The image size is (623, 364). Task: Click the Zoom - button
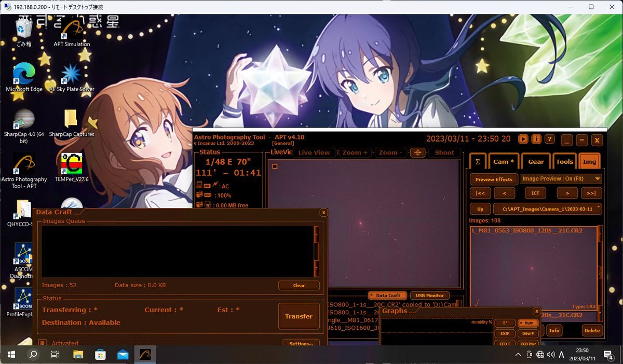pos(391,152)
